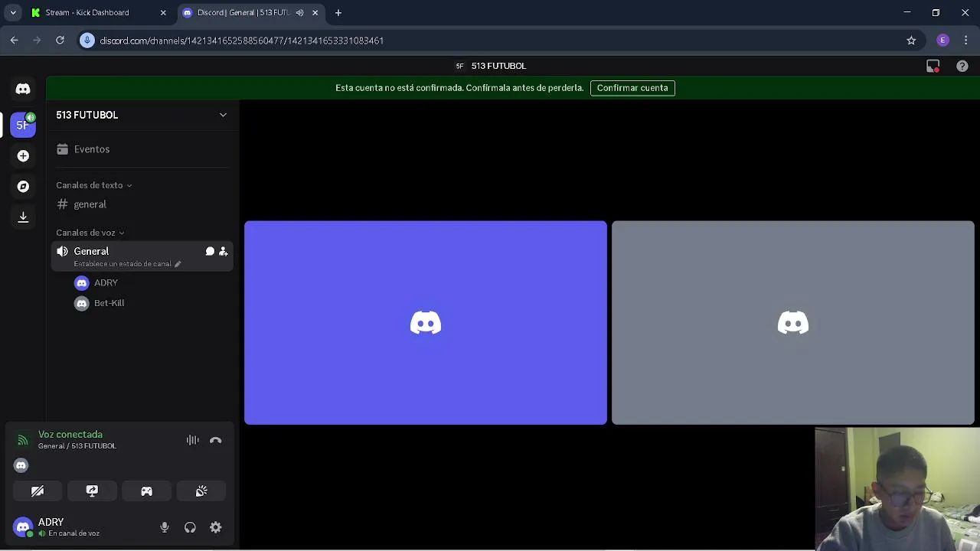
Task: Toggle microphone mute
Action: (x=164, y=527)
